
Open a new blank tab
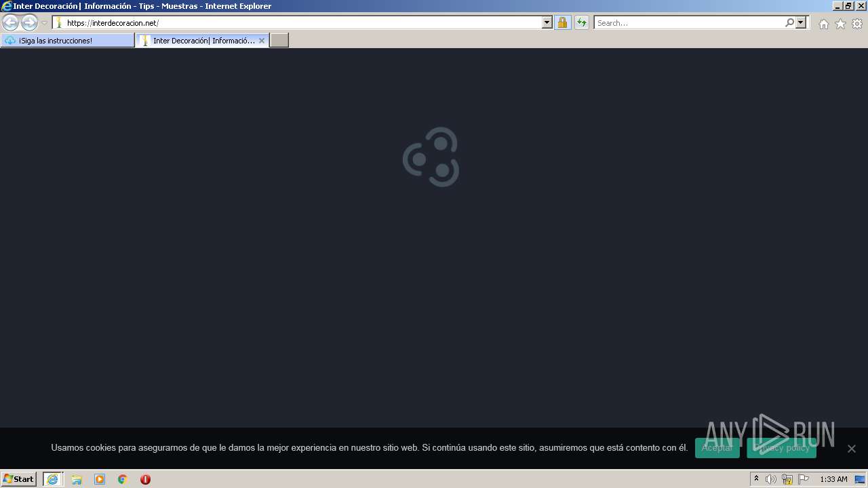pos(279,41)
